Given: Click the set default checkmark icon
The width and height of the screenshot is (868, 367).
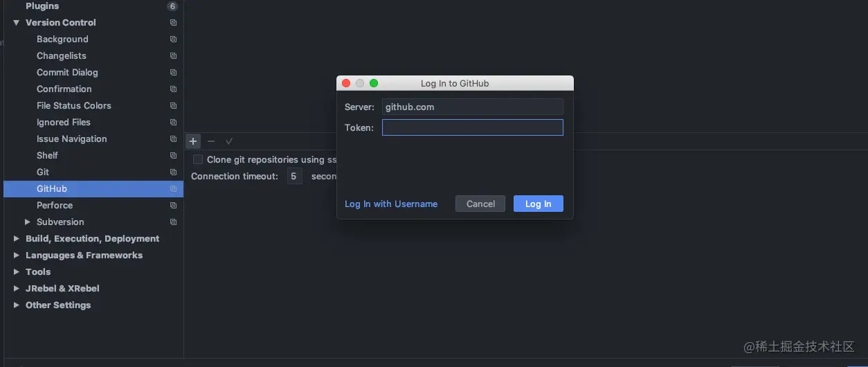Looking at the screenshot, I should pyautogui.click(x=229, y=141).
